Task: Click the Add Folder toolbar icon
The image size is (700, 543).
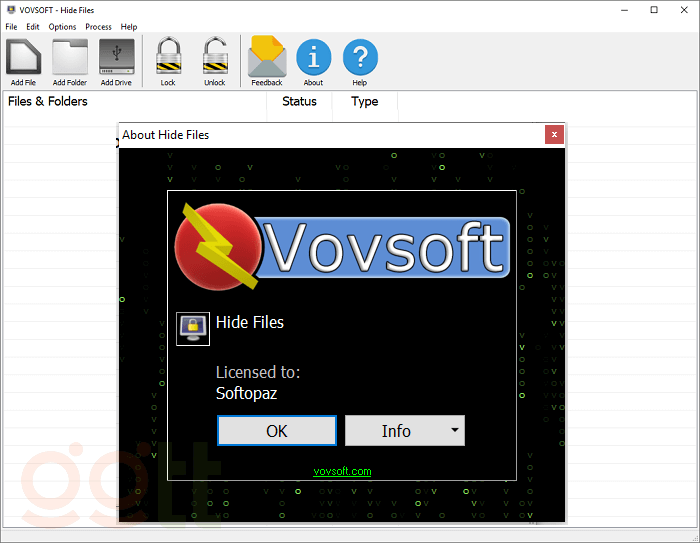Action: pos(70,60)
